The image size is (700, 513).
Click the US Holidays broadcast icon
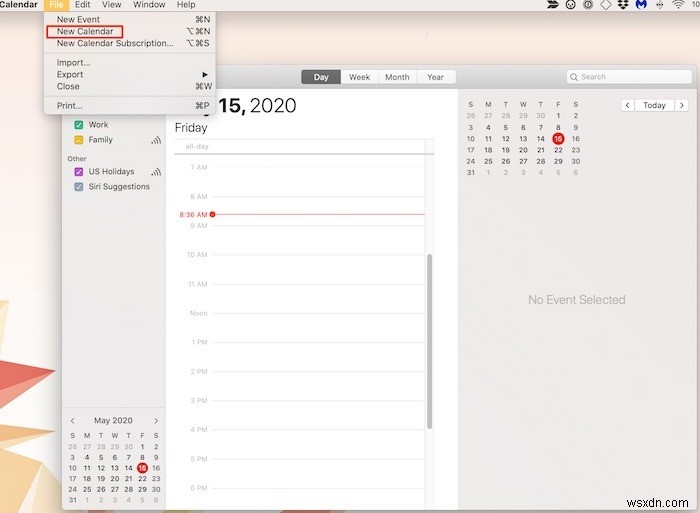156,172
